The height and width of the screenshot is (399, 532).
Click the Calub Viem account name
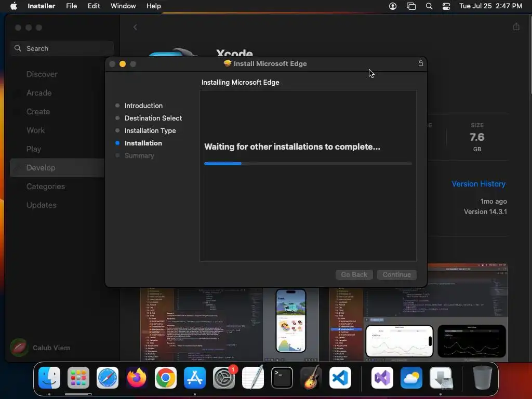pos(51,348)
